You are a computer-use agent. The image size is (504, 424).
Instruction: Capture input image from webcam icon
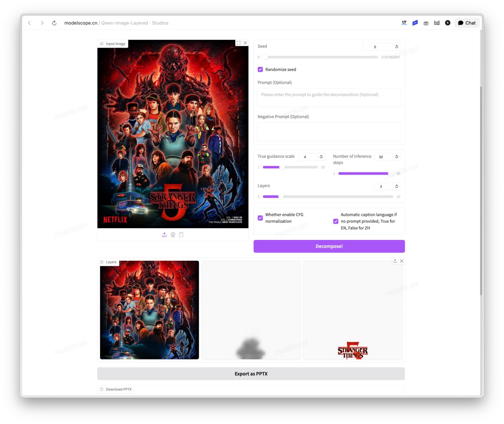pos(173,235)
